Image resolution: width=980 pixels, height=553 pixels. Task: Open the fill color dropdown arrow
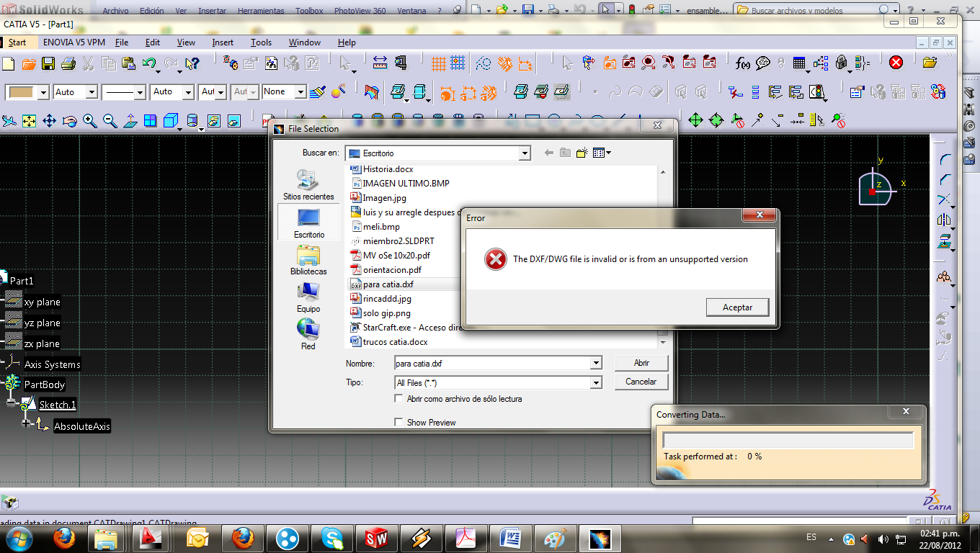[43, 92]
